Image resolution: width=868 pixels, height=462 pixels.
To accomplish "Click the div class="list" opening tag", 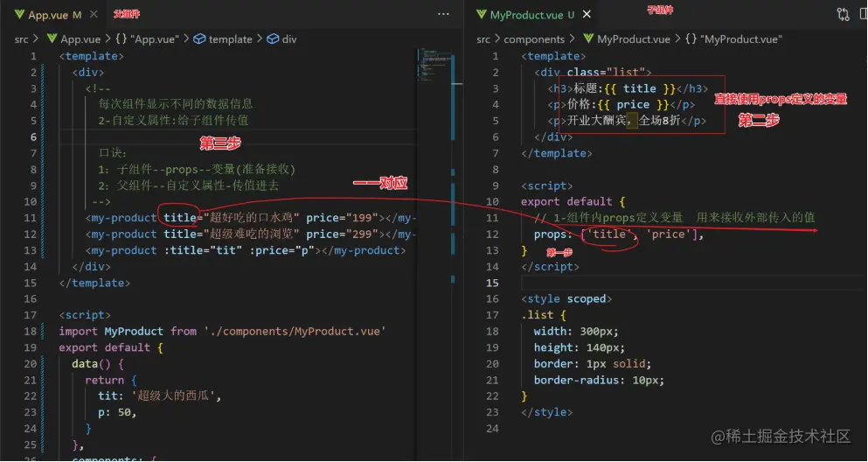I will pyautogui.click(x=593, y=72).
